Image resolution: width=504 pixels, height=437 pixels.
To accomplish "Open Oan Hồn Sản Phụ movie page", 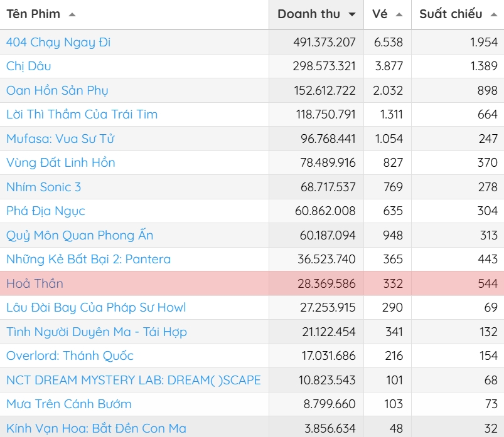I will [57, 90].
